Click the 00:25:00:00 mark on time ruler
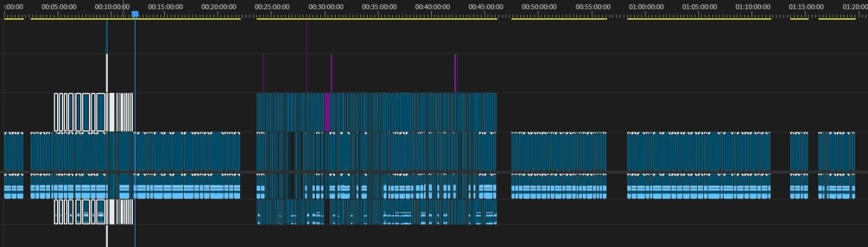The height and width of the screenshot is (247, 868). 272,6
